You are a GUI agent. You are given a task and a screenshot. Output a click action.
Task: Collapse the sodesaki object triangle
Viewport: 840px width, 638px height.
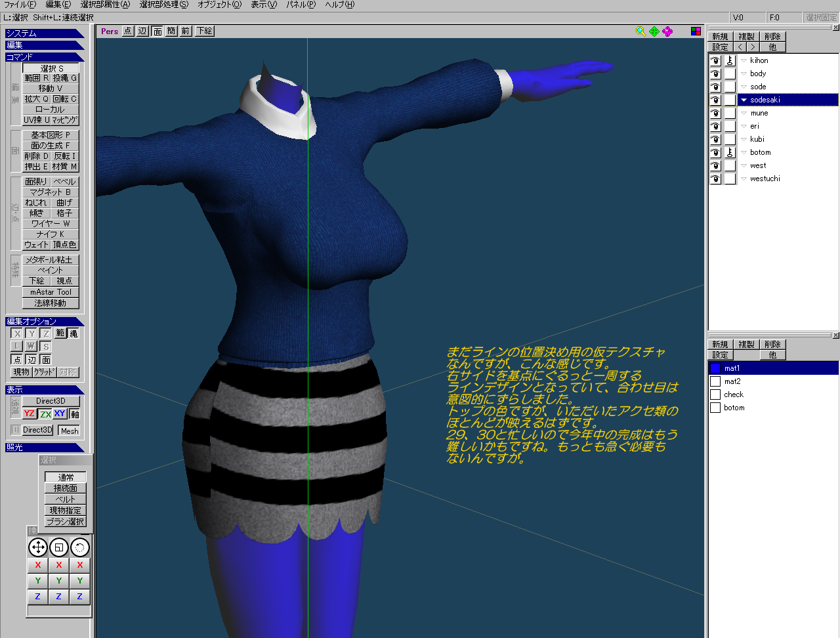(744, 100)
